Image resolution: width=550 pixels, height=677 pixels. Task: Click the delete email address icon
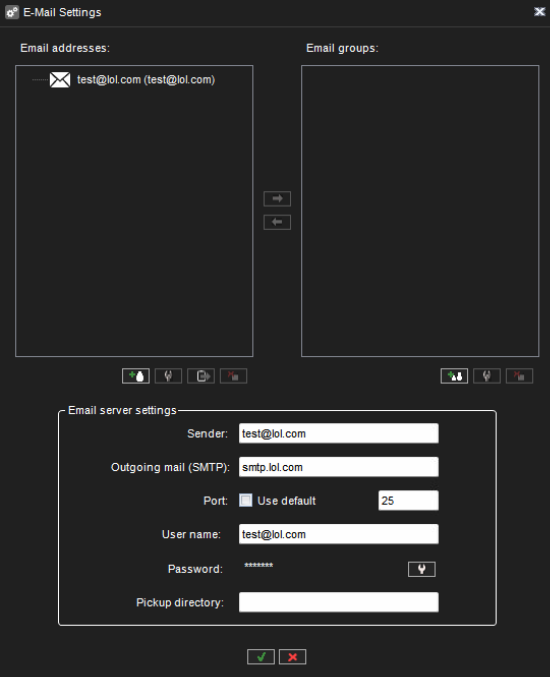pyautogui.click(x=234, y=376)
